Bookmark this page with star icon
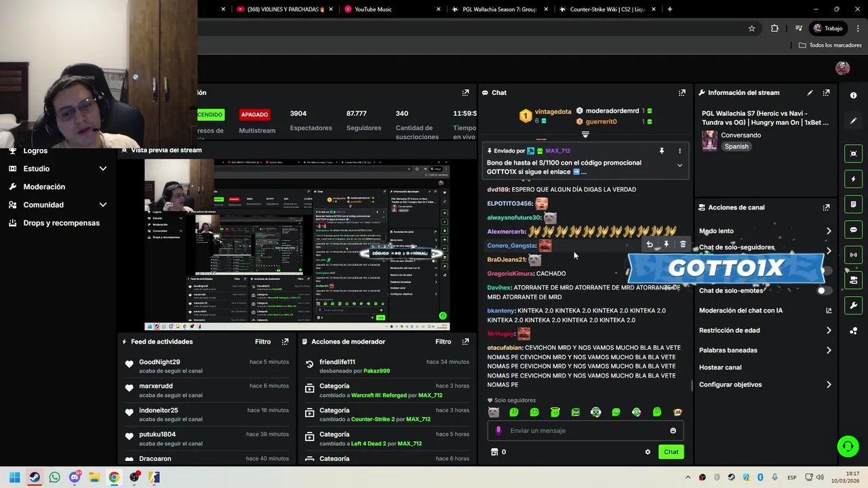Screen dimensions: 868x488 (751, 28)
